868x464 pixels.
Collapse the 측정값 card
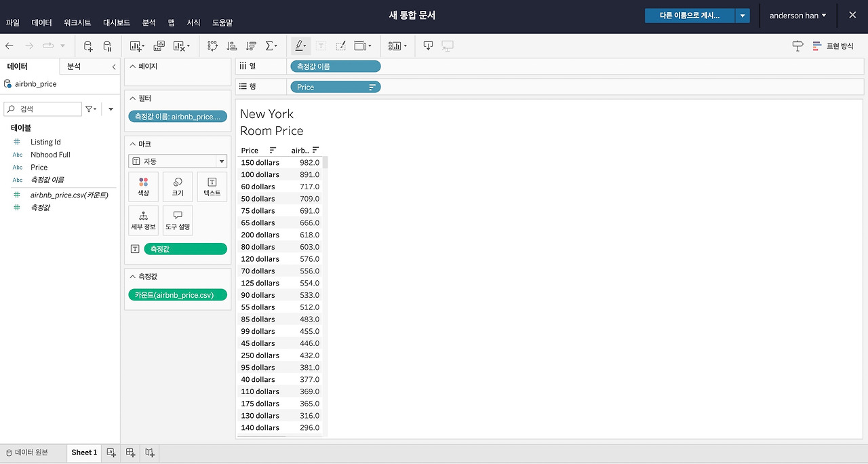pyautogui.click(x=133, y=276)
